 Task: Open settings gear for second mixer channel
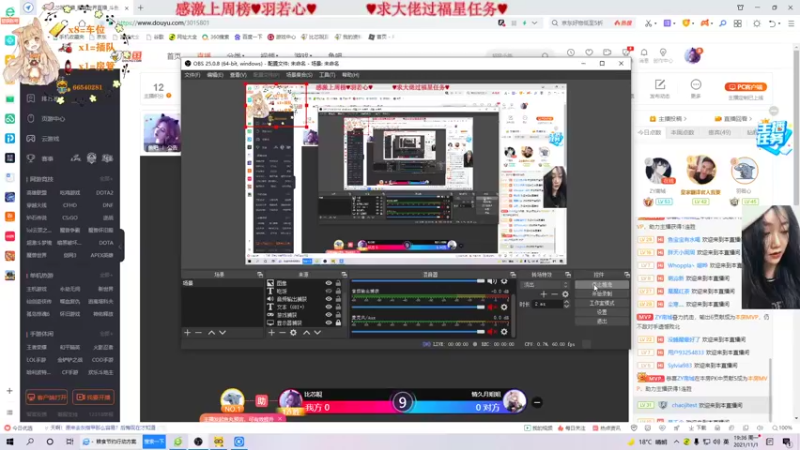coord(504,307)
